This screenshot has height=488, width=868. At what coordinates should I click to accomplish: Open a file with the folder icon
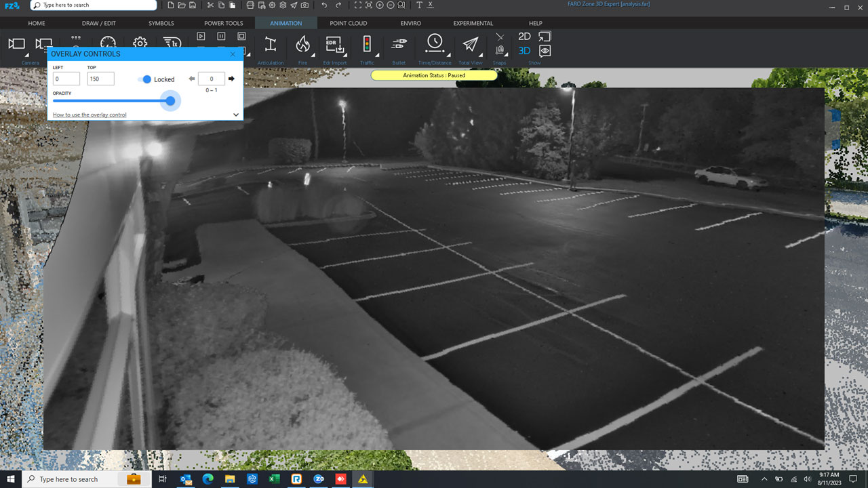pyautogui.click(x=182, y=5)
